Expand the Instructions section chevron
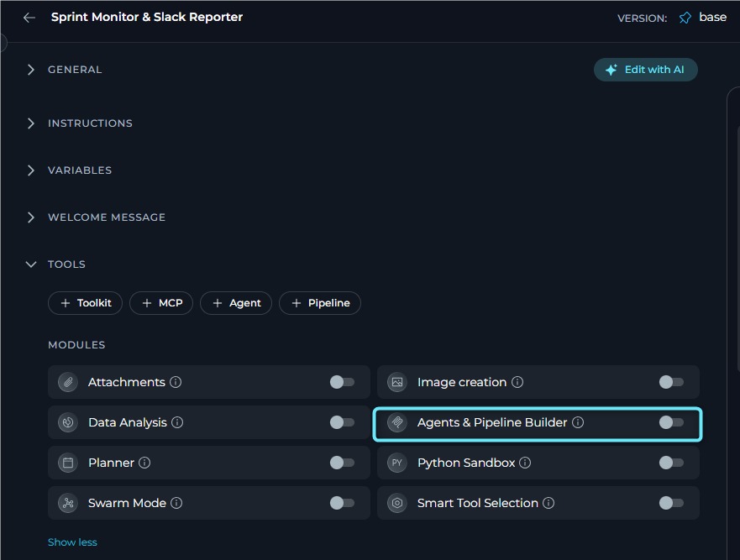Image resolution: width=740 pixels, height=560 pixels. click(x=31, y=123)
